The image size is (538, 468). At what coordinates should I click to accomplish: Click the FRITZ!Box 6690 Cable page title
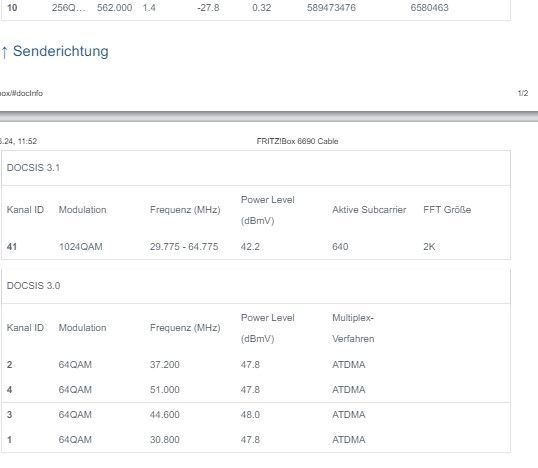click(x=297, y=141)
